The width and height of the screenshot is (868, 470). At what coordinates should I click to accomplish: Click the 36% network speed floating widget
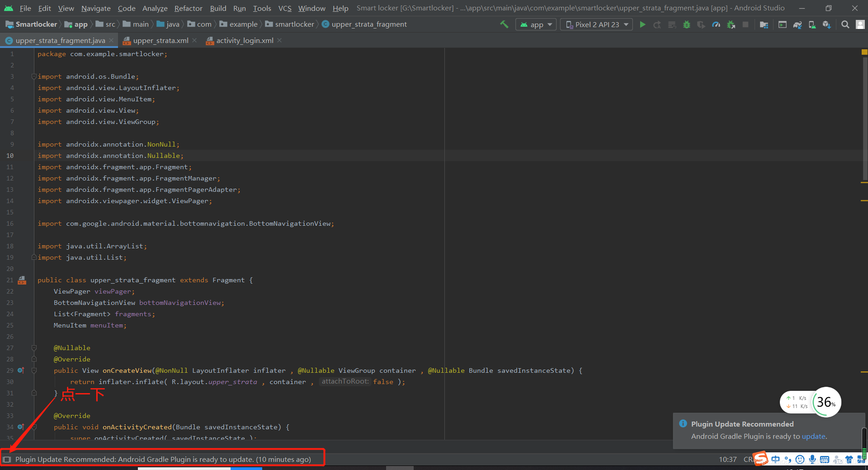[811, 402]
